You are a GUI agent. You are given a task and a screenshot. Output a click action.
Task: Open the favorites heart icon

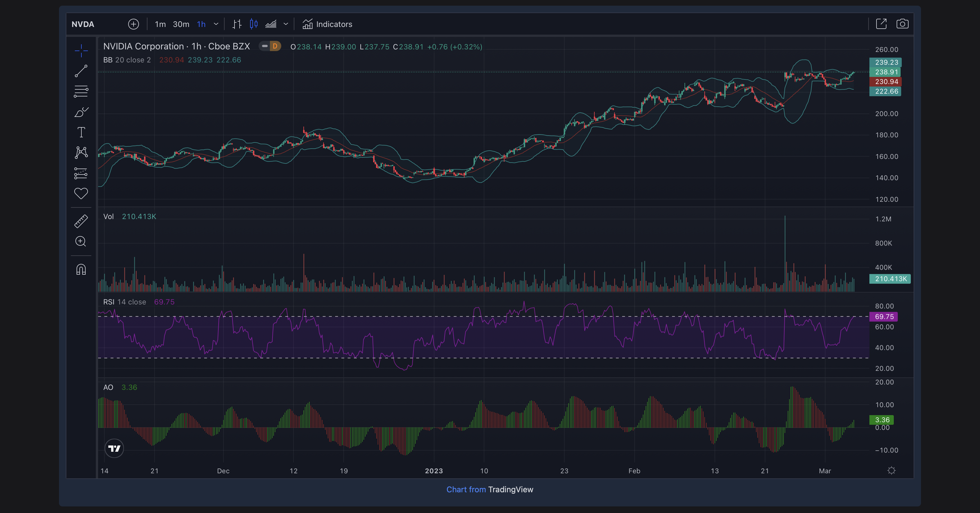(x=81, y=193)
